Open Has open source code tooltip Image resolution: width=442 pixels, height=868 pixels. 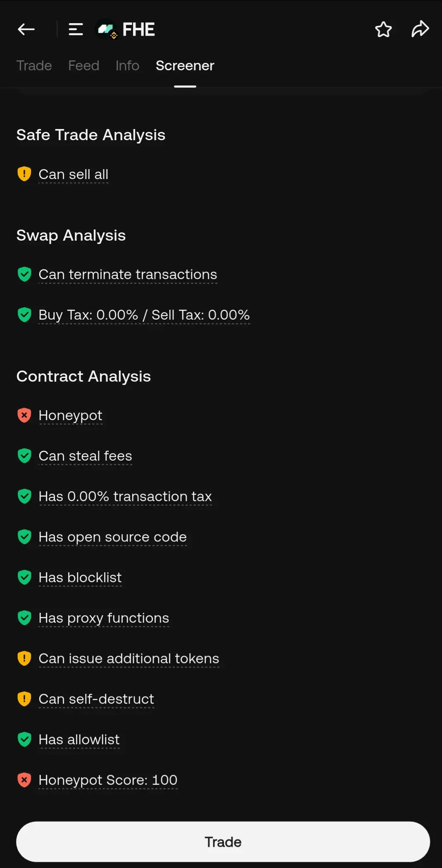(112, 537)
